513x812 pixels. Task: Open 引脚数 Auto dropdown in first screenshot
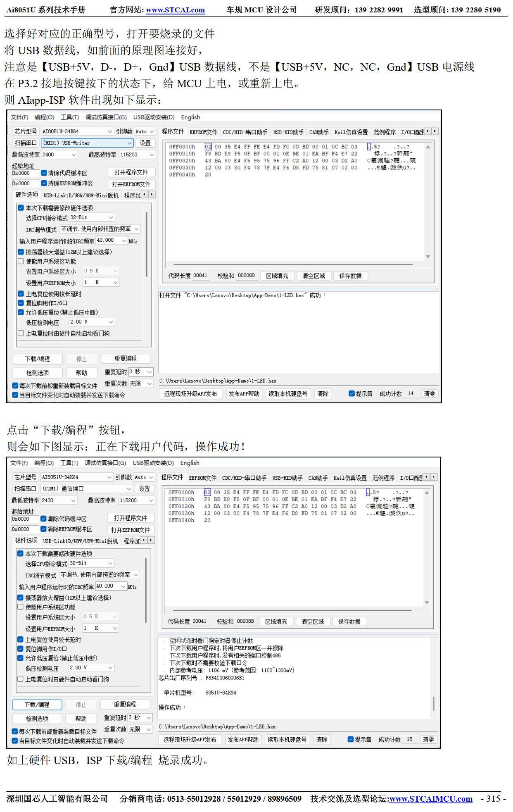pos(144,131)
